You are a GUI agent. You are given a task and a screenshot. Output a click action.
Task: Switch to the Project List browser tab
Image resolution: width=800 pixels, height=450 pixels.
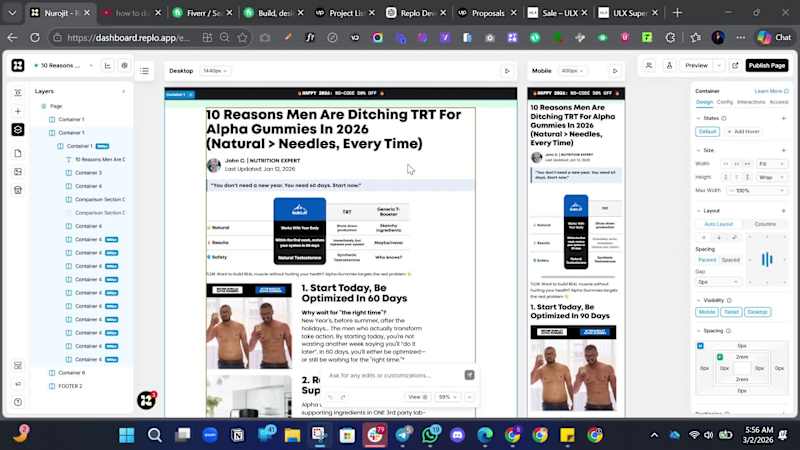click(346, 13)
